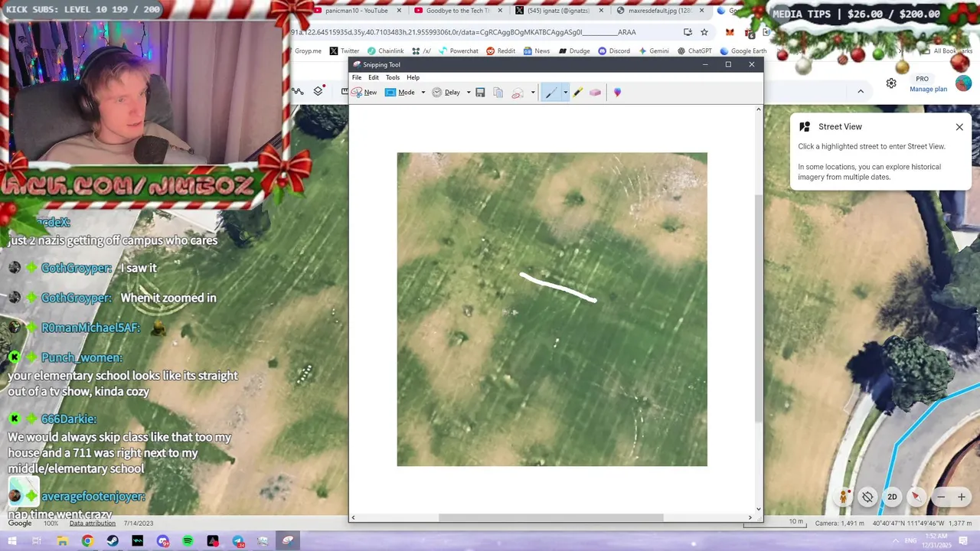The image size is (980, 551).
Task: Click the measure path icon in Google Earth
Action: [298, 91]
